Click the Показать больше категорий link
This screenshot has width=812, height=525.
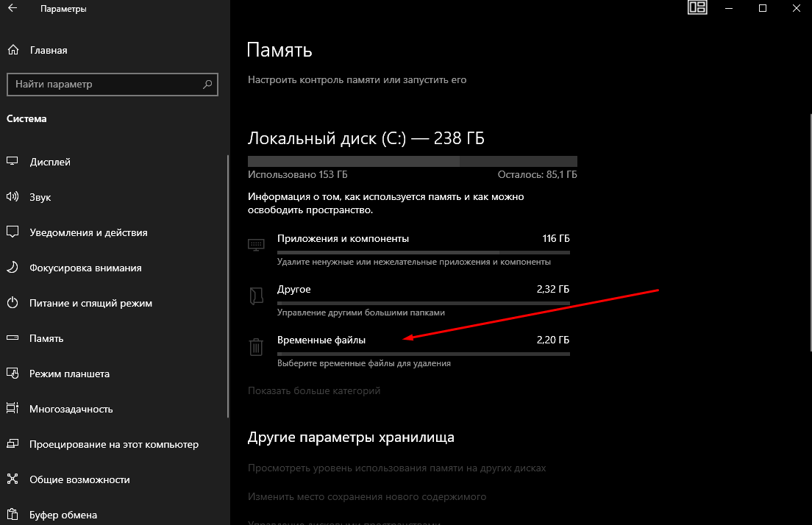click(314, 391)
